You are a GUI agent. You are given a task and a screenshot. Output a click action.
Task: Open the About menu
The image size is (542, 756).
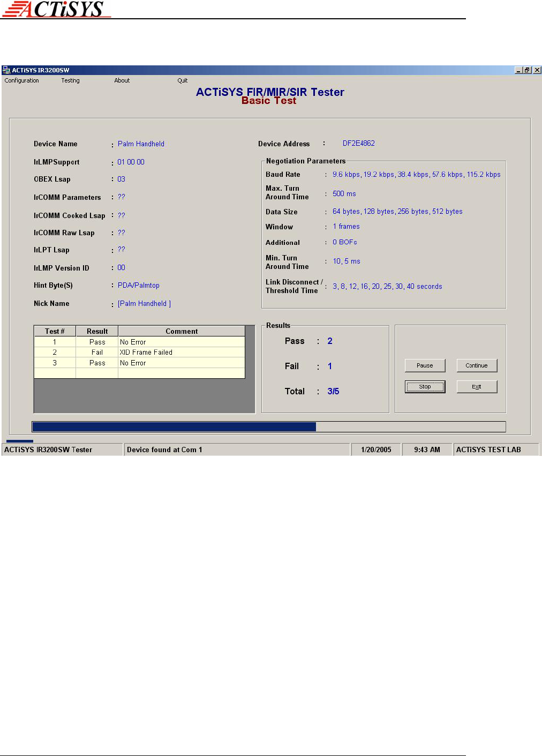[x=122, y=80]
